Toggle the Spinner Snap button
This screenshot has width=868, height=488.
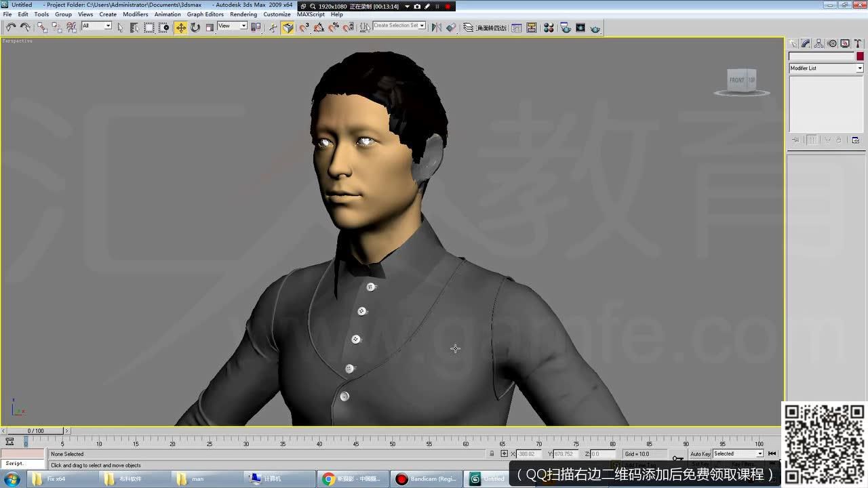348,28
